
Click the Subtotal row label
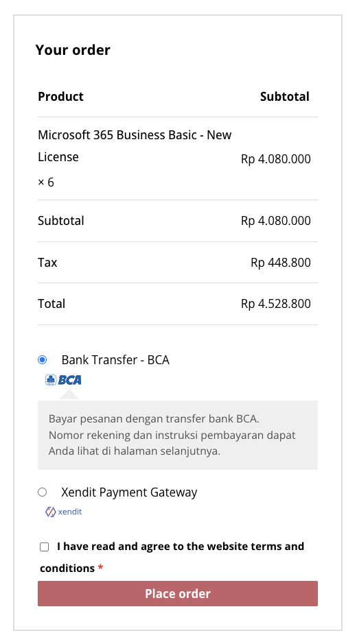pos(61,221)
